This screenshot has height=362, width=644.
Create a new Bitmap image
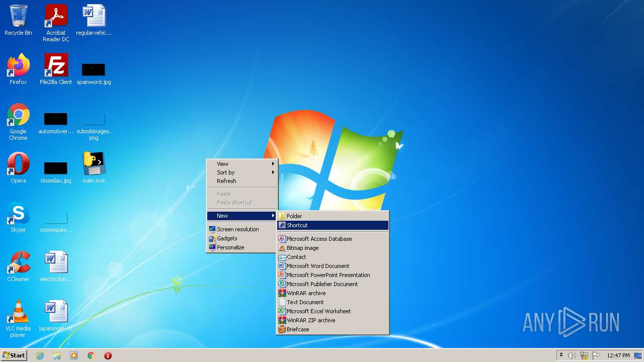click(x=333, y=248)
